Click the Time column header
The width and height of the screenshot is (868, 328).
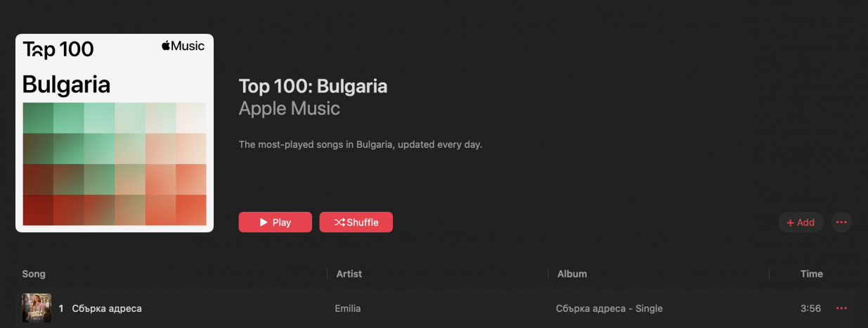click(x=811, y=274)
